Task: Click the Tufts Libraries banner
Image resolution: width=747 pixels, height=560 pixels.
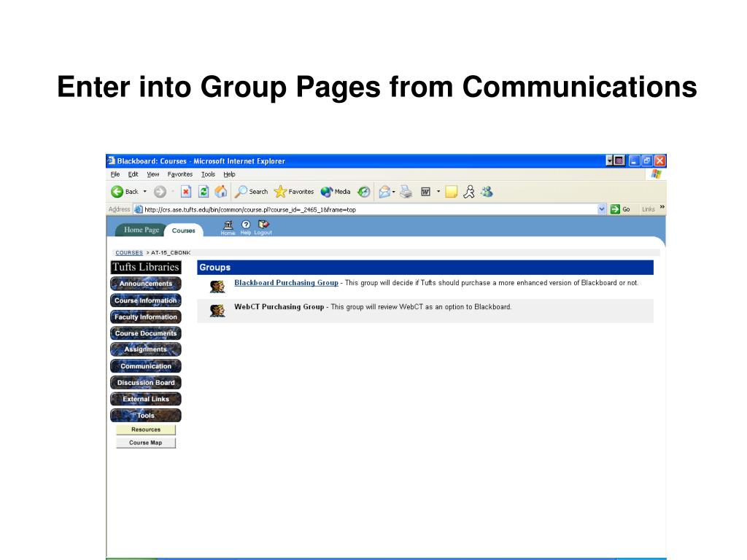Action: [146, 267]
